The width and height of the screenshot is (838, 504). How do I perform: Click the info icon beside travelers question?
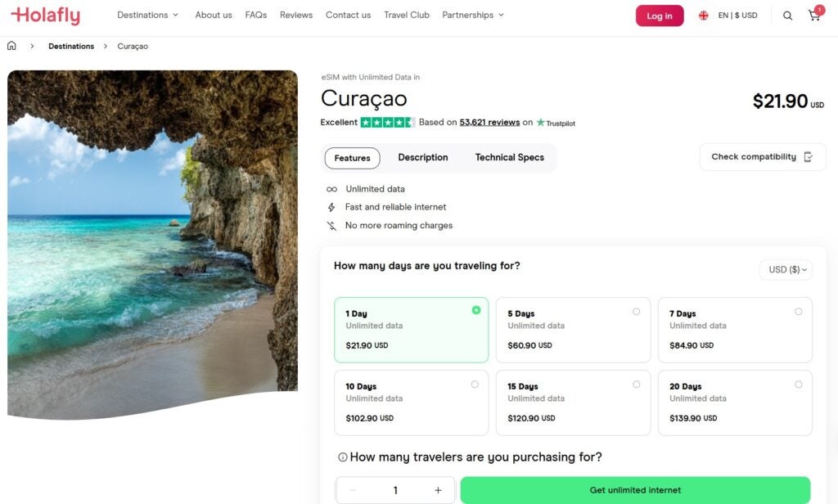tap(343, 457)
